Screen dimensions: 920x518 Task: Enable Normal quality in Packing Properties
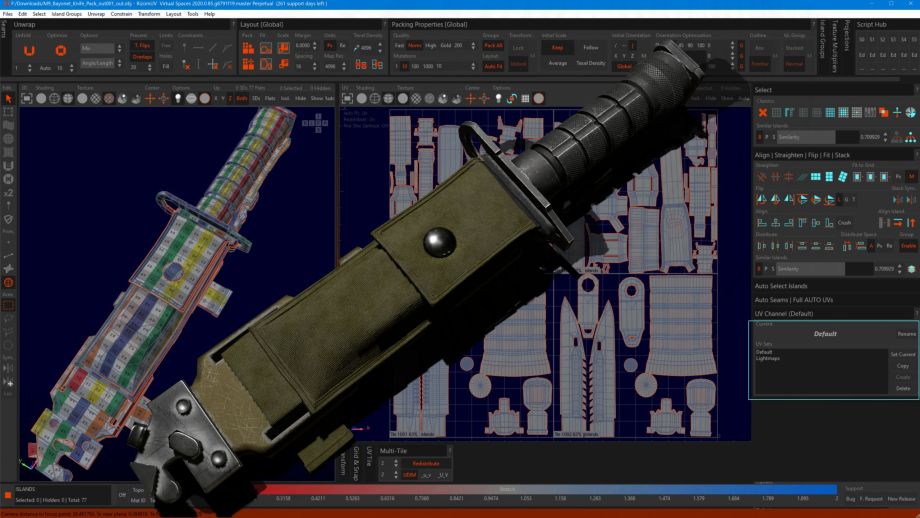[414, 45]
